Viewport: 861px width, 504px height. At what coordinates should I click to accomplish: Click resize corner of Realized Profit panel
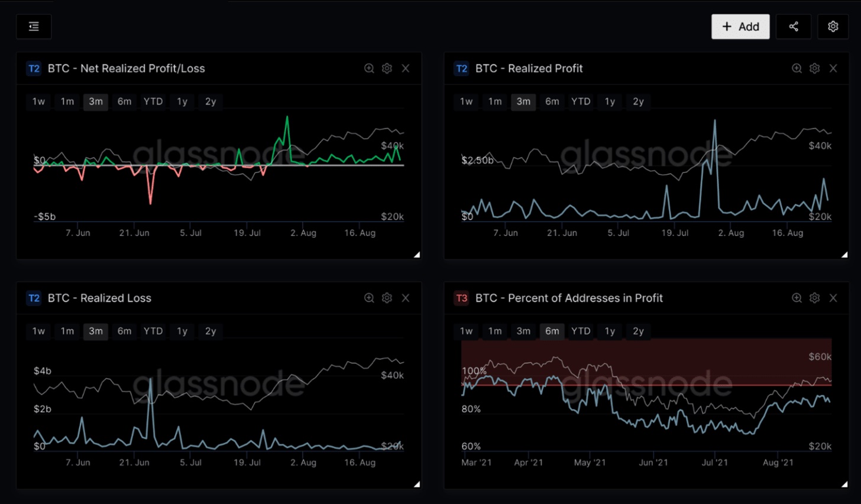click(844, 255)
